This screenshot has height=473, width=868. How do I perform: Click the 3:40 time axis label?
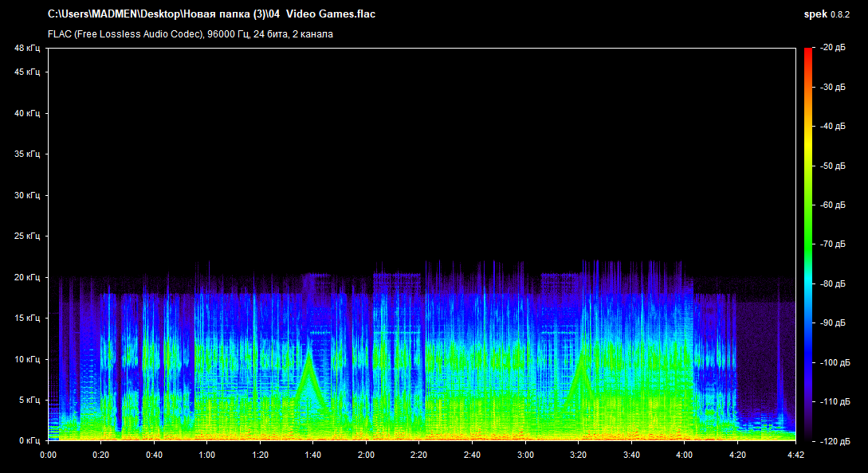630,455
